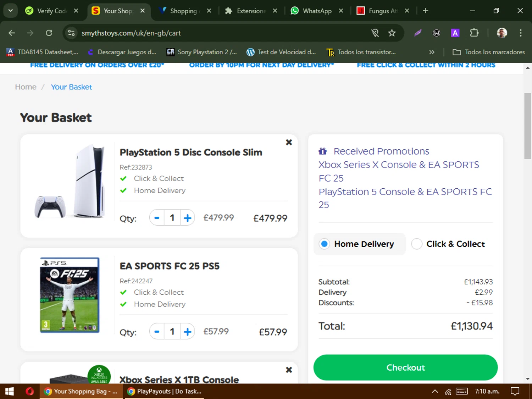Remove PlayStation 5 Disc Console from basket
Image resolution: width=532 pixels, height=399 pixels.
coord(289,142)
